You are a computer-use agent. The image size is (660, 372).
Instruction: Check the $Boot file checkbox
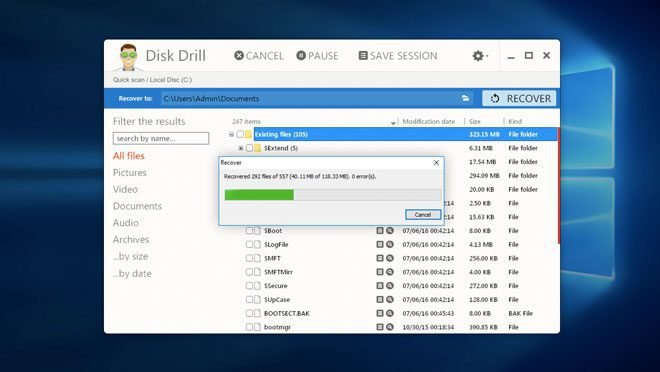(249, 231)
